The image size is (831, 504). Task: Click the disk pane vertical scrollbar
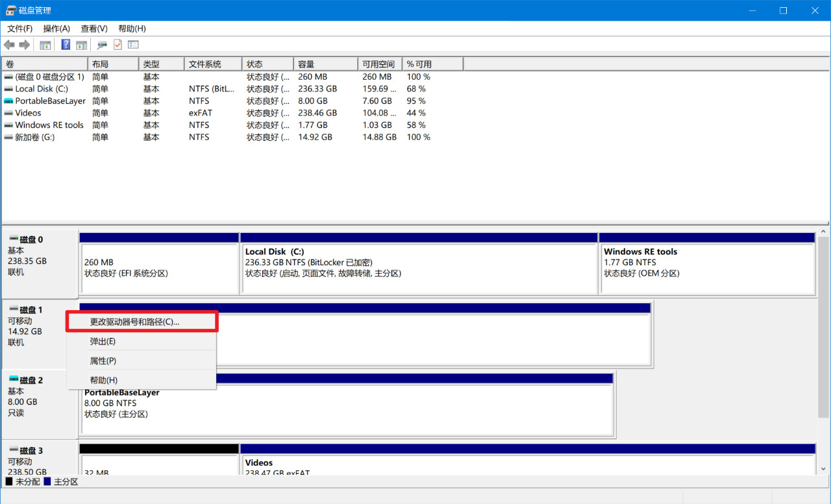tap(823, 350)
